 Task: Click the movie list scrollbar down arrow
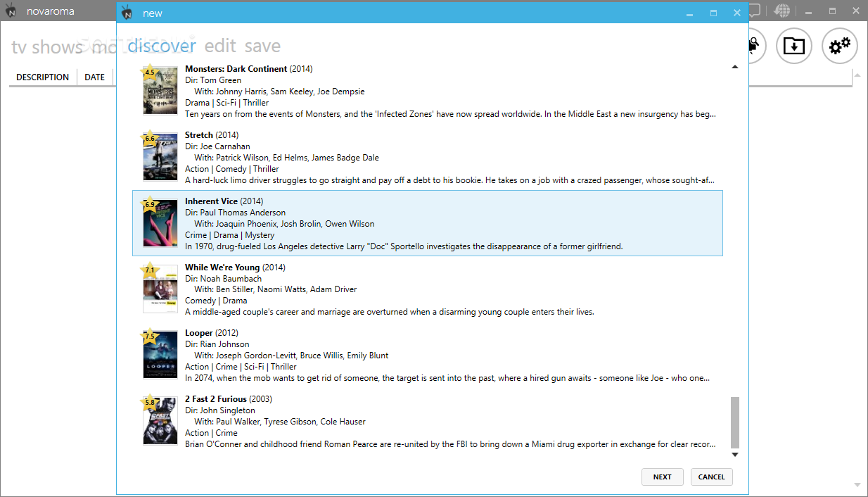735,455
